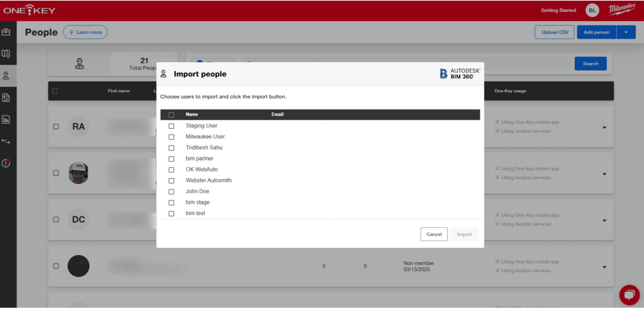Open the Add person dropdown arrow
Image resolution: width=644 pixels, height=309 pixels.
pyautogui.click(x=626, y=32)
